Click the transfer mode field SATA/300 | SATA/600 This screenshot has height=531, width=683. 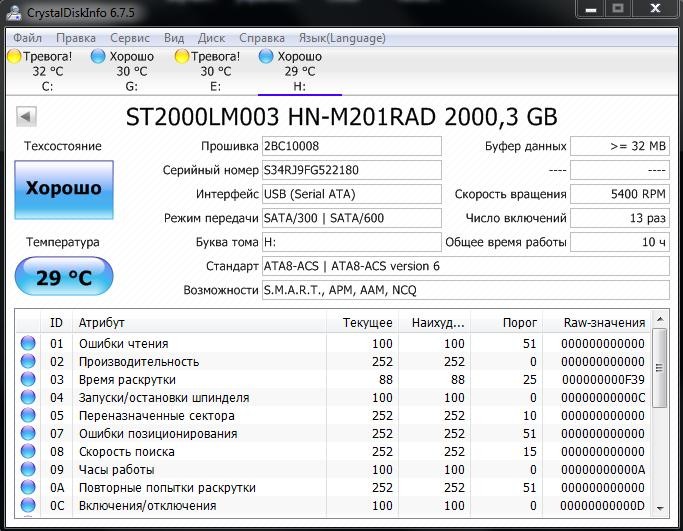[x=352, y=218]
